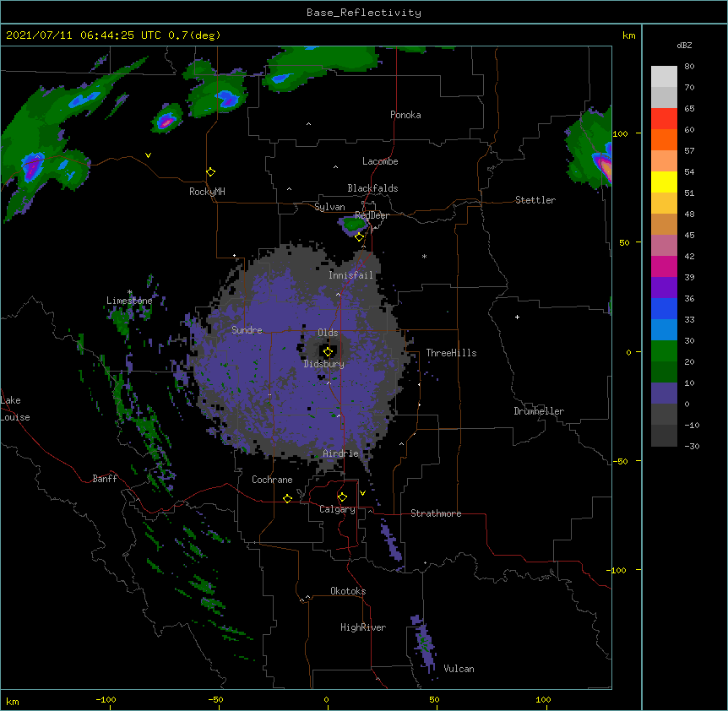Viewport: 728px width, 711px height.
Task: Select the Lacombe city label
Action: click(380, 161)
